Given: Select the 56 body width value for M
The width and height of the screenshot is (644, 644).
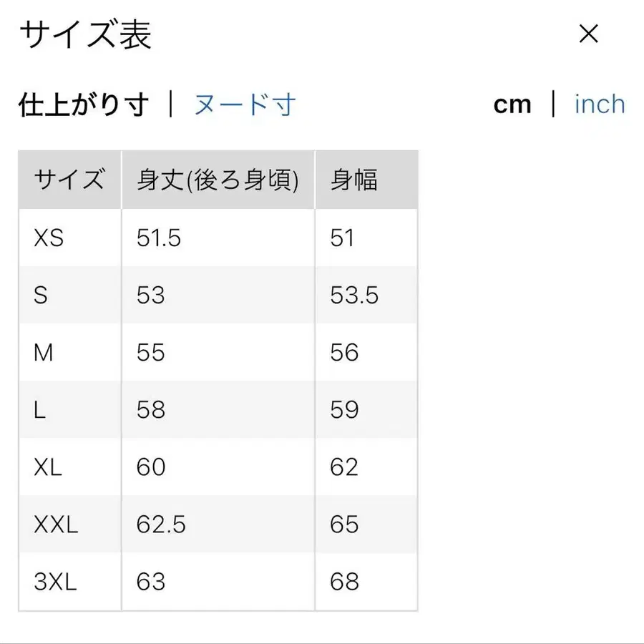Looking at the screenshot, I should click(x=344, y=352).
